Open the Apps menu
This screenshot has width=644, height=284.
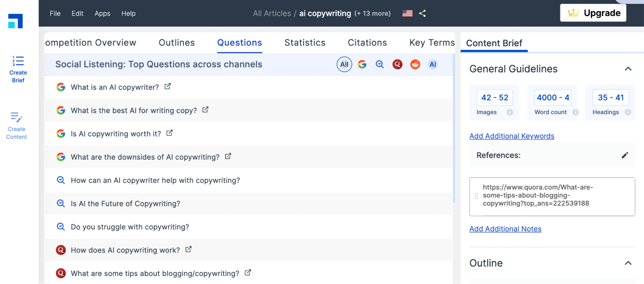(102, 14)
